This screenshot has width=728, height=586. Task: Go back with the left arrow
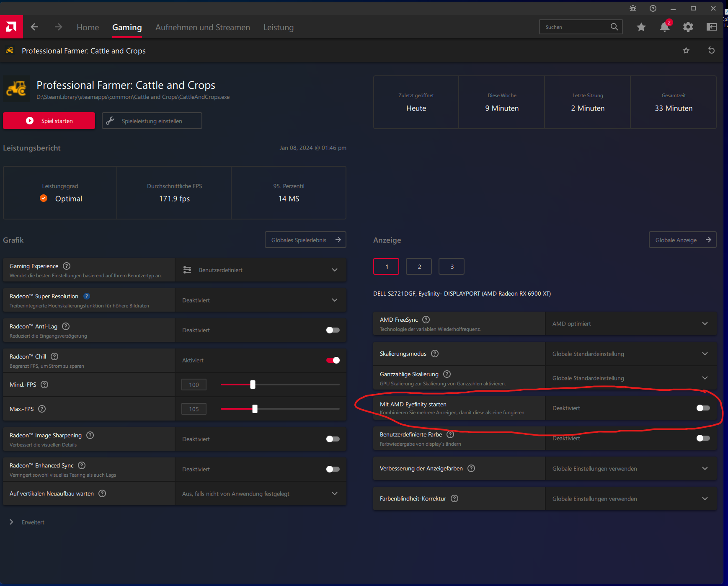coord(34,27)
